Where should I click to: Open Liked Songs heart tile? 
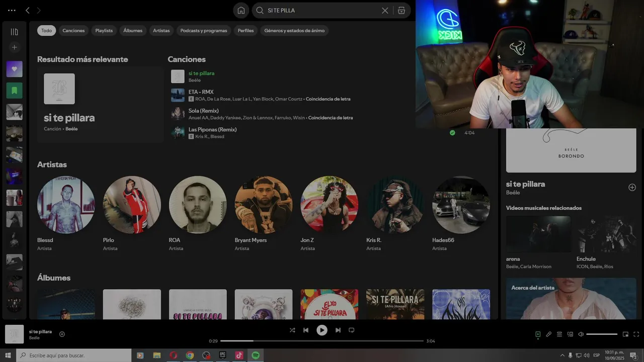coord(14,69)
